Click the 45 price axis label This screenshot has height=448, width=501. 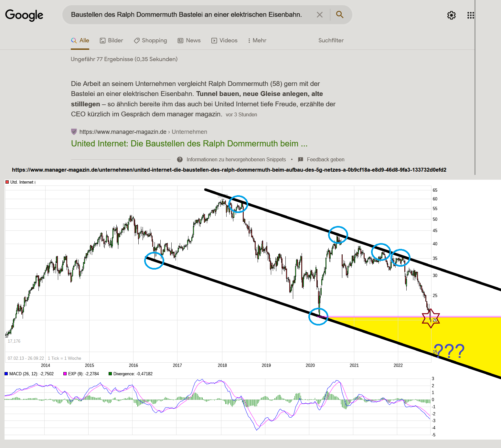[x=435, y=230]
